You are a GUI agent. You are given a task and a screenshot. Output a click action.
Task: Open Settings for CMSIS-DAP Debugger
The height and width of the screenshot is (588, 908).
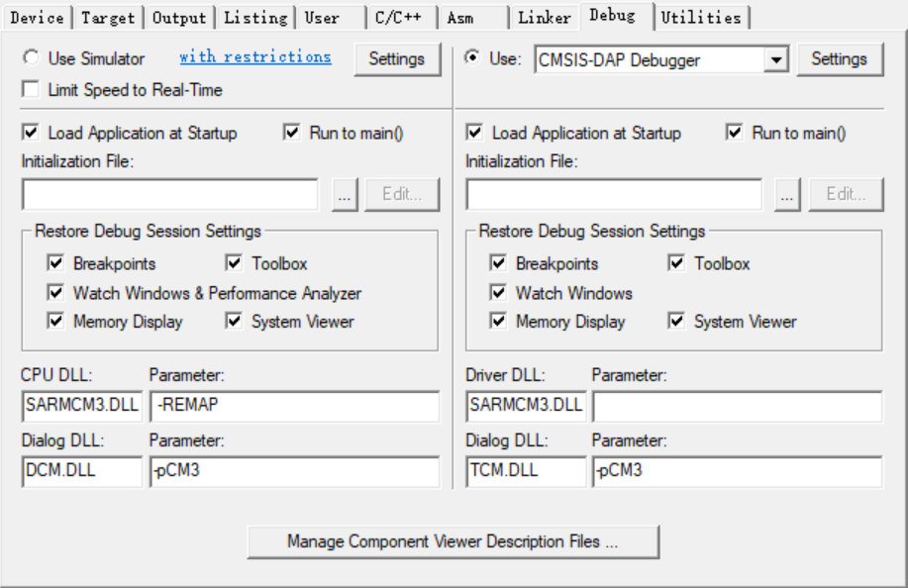(840, 59)
